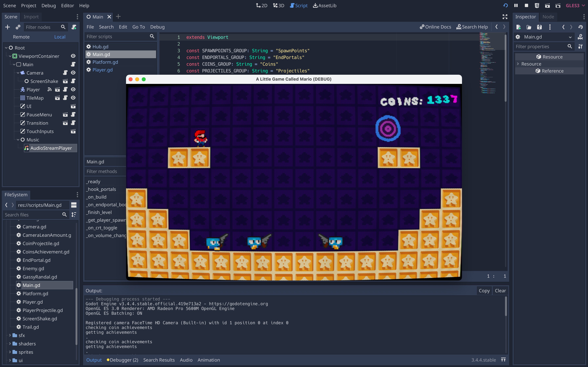Screen dimensions: 588x367
Task: Open the Go To menu
Action: 138,27
